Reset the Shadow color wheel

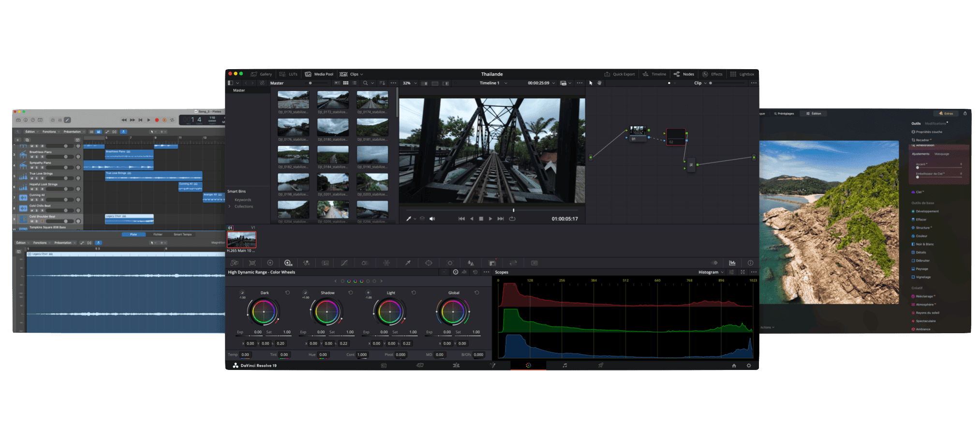coord(351,293)
